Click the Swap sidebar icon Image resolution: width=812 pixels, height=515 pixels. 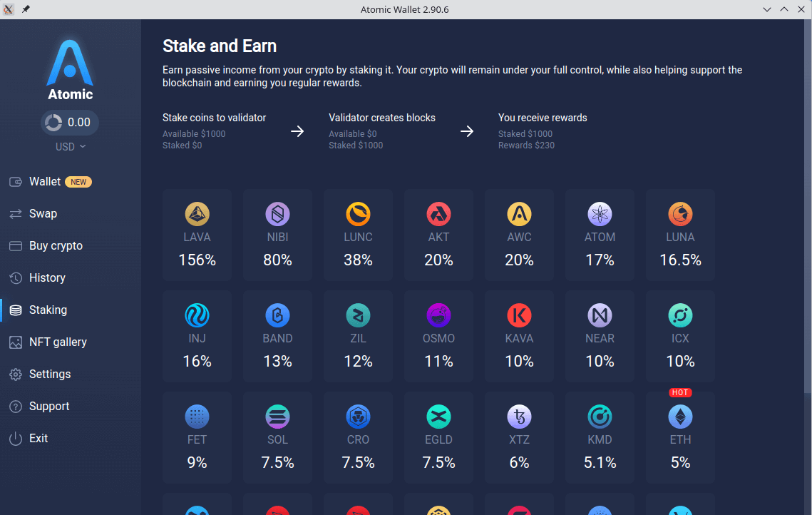tap(16, 213)
